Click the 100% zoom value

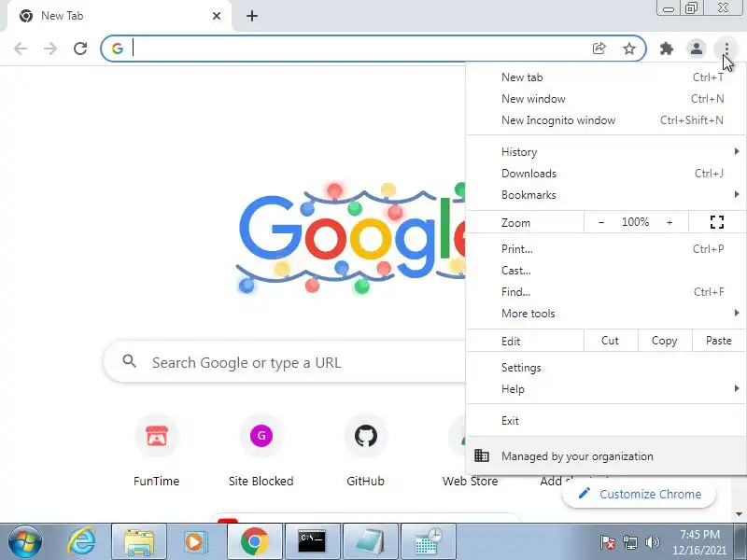click(635, 222)
